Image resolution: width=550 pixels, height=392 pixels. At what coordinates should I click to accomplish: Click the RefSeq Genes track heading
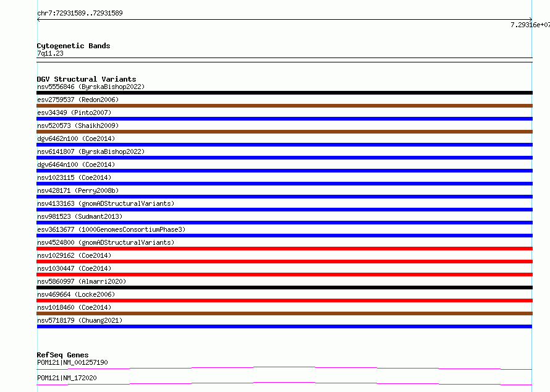[x=62, y=355]
